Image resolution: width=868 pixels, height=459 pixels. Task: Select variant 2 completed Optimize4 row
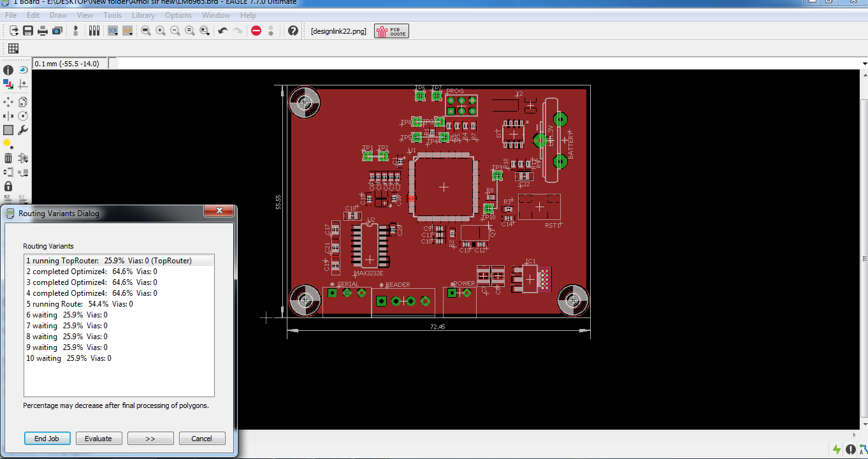coord(119,272)
